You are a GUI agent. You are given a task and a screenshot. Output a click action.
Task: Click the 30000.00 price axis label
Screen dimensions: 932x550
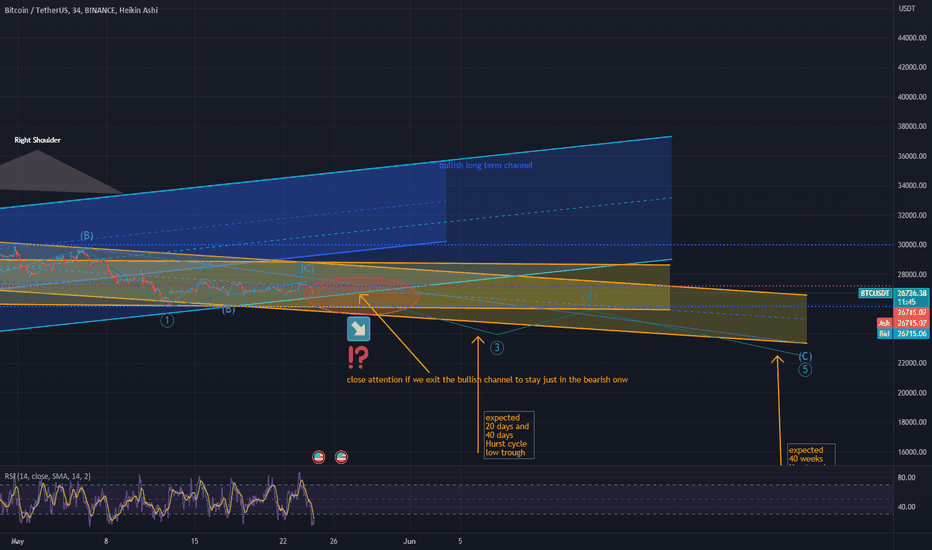coord(912,244)
